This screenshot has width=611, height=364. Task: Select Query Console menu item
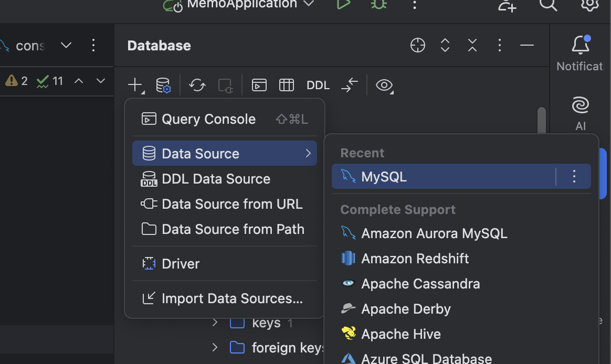point(208,119)
